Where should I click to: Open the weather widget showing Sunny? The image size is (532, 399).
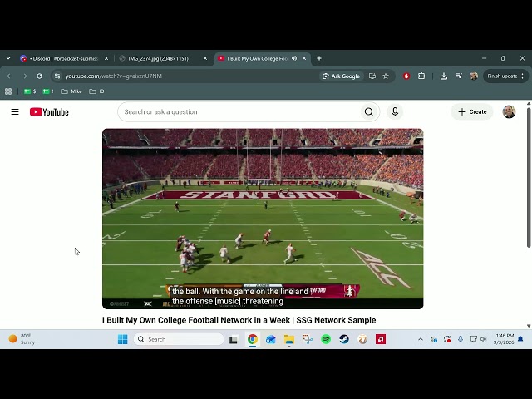tap(22, 339)
